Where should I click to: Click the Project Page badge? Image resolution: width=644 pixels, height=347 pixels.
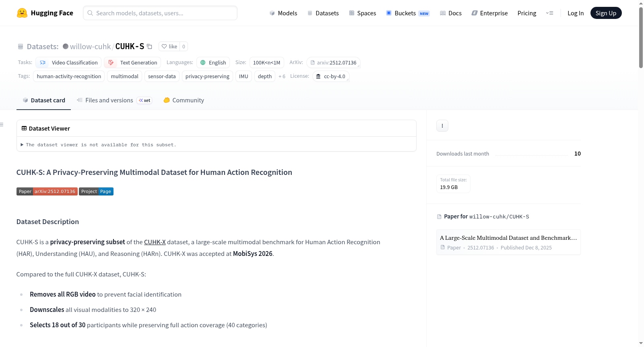click(96, 191)
